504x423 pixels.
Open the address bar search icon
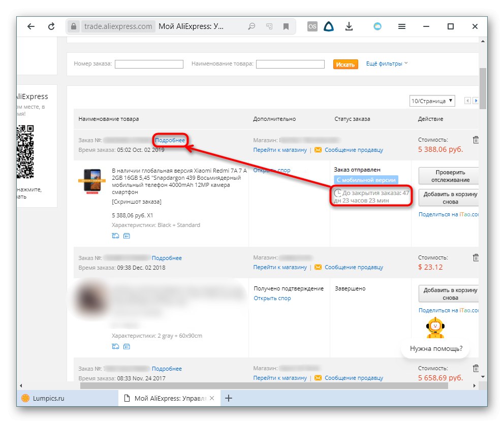pyautogui.click(x=251, y=26)
